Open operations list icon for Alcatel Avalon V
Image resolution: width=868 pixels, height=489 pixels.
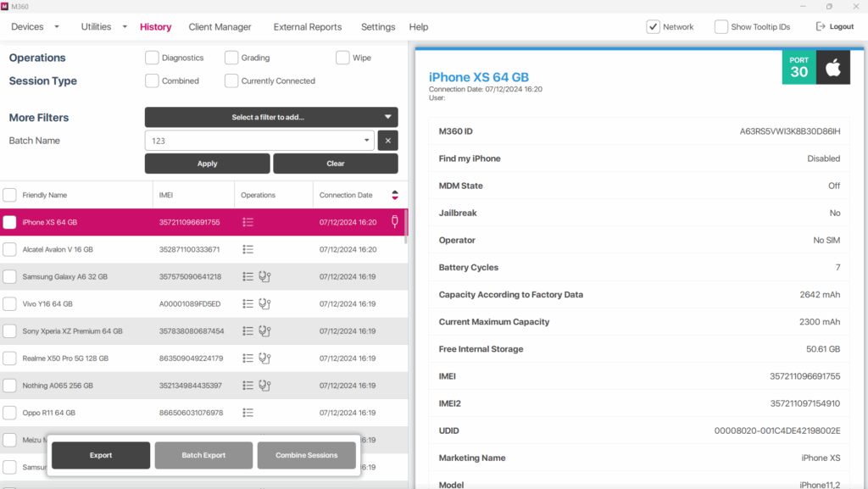[x=248, y=249]
